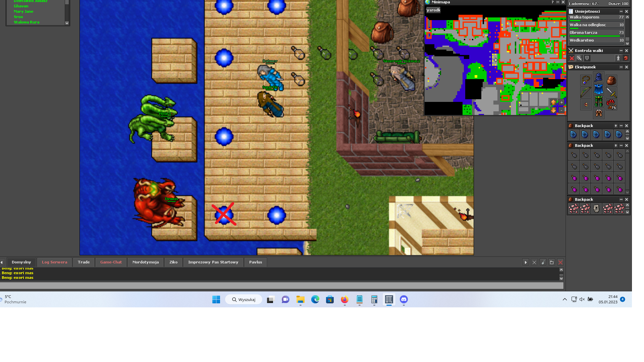
Task: Zoom in the Minimapa with plus
Action: pos(561,102)
